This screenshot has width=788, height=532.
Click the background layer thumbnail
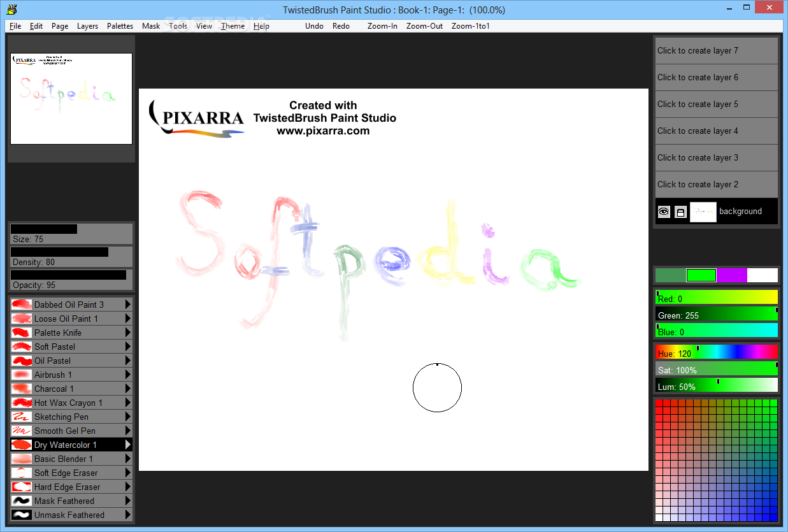[x=703, y=212]
